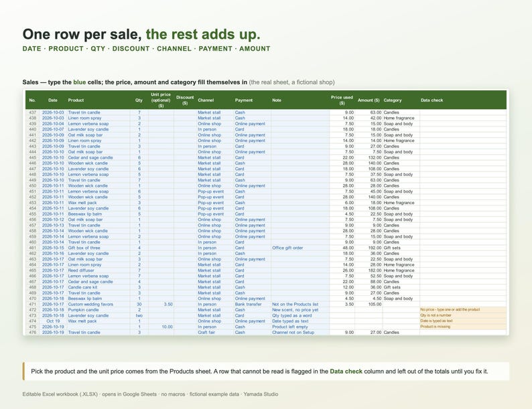Click the date '2026-10-16' cell
532x409 pixels.
pos(53,254)
